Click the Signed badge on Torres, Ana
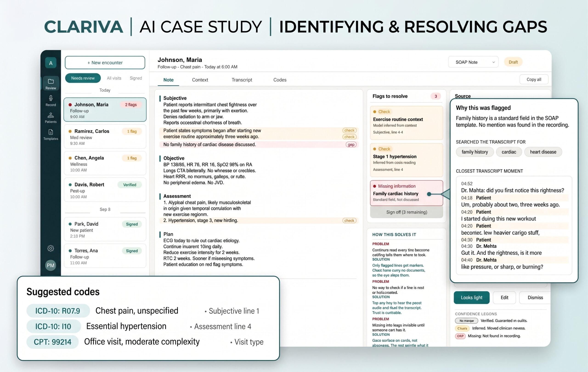 tap(132, 251)
